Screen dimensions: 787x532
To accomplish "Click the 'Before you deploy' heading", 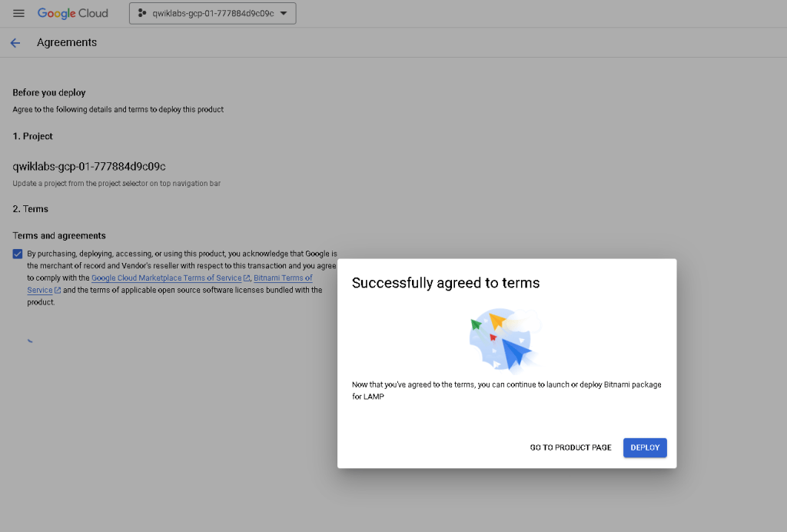I will tap(49, 93).
